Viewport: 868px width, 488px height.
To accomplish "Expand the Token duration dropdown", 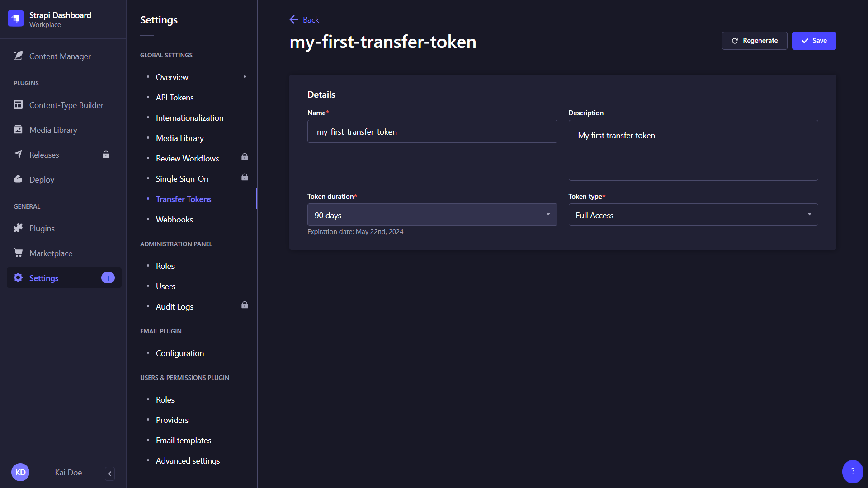I will coord(432,215).
